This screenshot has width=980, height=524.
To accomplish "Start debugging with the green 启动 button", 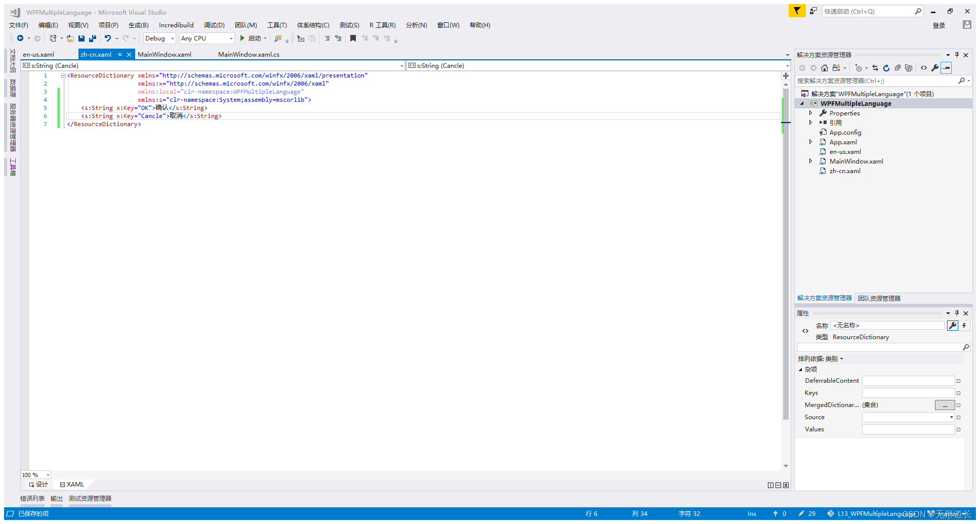I will (251, 38).
